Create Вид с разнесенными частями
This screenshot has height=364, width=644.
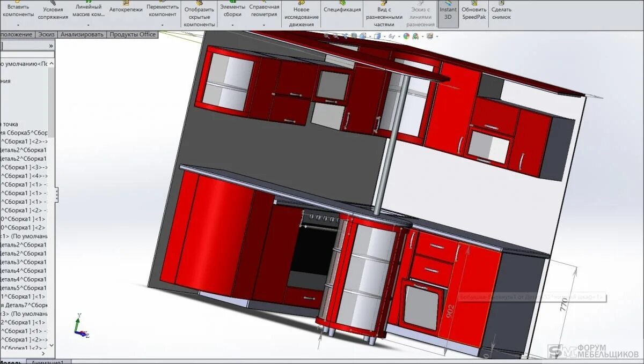click(384, 15)
